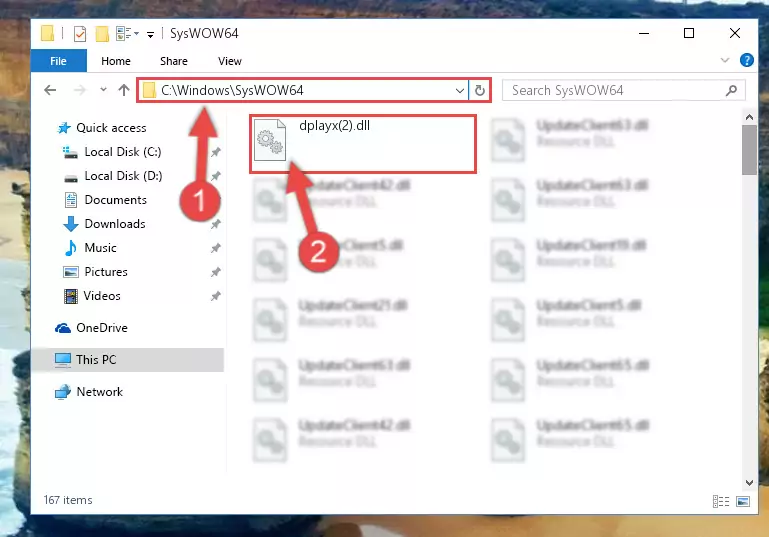This screenshot has width=769, height=537.
Task: Open Documents in the sidebar
Action: 115,200
